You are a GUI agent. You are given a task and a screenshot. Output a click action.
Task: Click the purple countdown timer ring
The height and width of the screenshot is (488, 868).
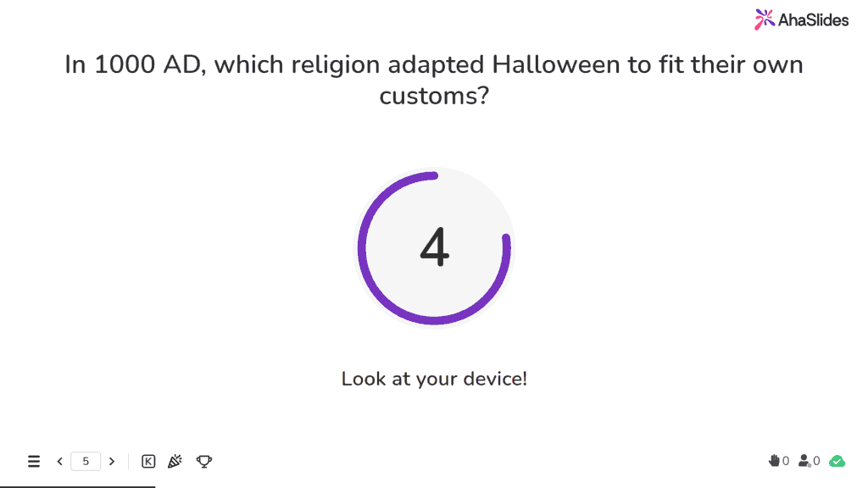[x=435, y=248]
